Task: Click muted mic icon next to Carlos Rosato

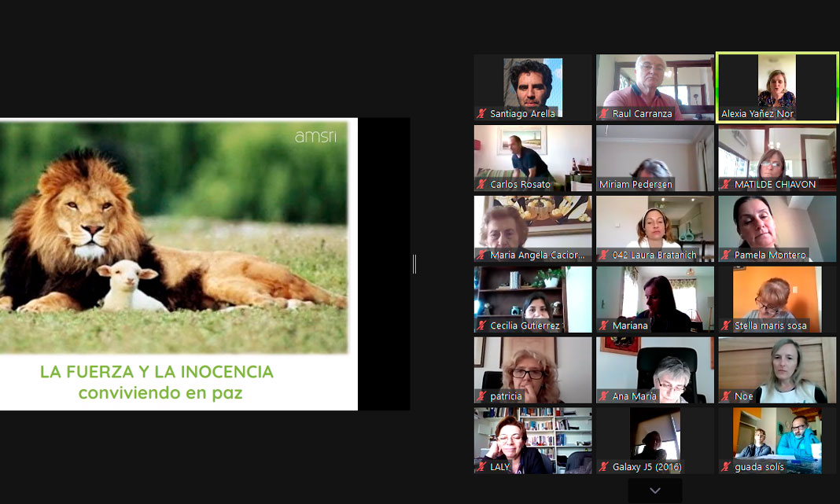Action: [481, 185]
